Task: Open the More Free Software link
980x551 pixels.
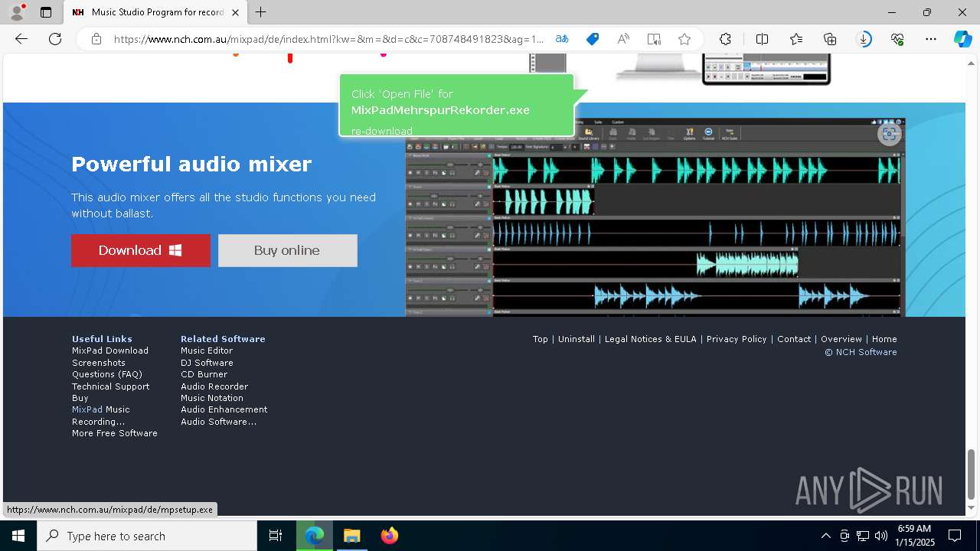Action: [x=115, y=433]
